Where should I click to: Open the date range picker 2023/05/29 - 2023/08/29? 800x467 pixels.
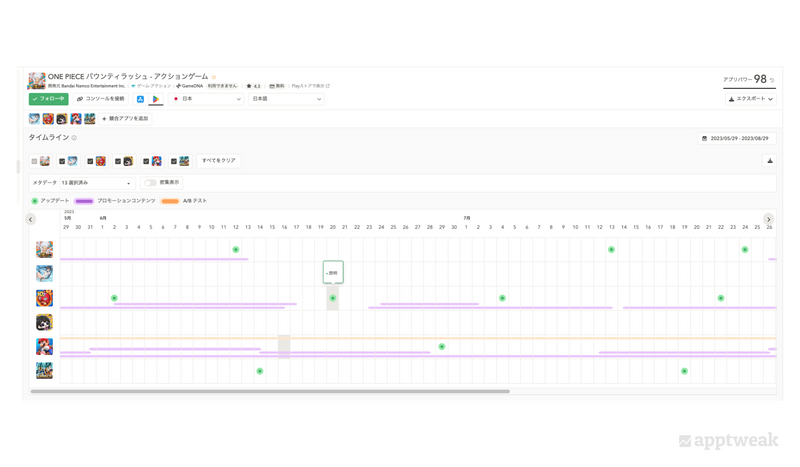(x=737, y=138)
